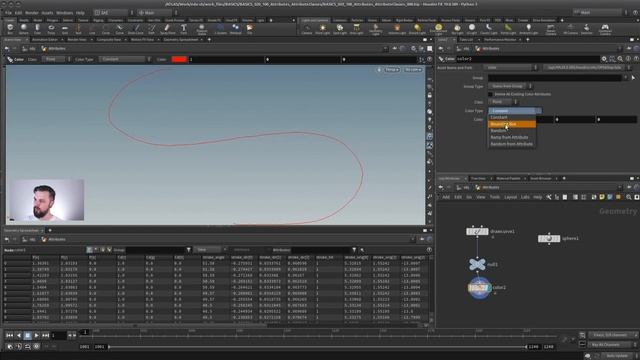Select the Sphere shelf tool
Viewport: 640px width, 360px height.
pos(24,29)
